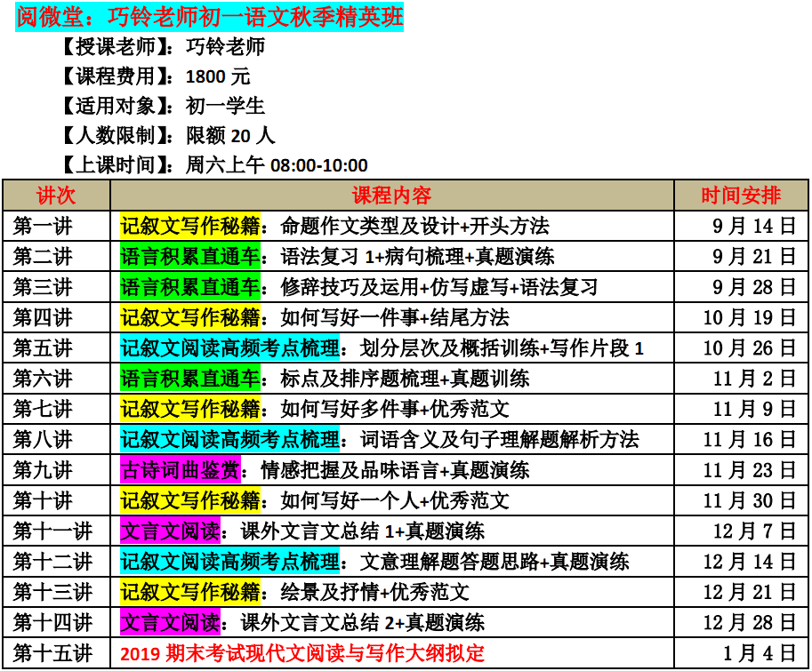
Task: Click the red 2019 期末考试现代文阅读与写作大纲拟定 text
Action: (302, 653)
